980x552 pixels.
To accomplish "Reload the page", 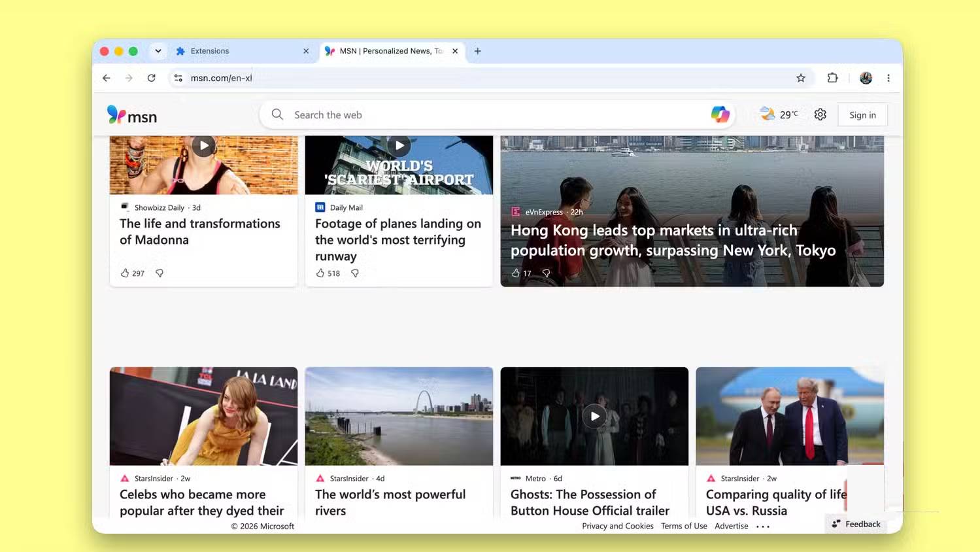I will coord(151,78).
